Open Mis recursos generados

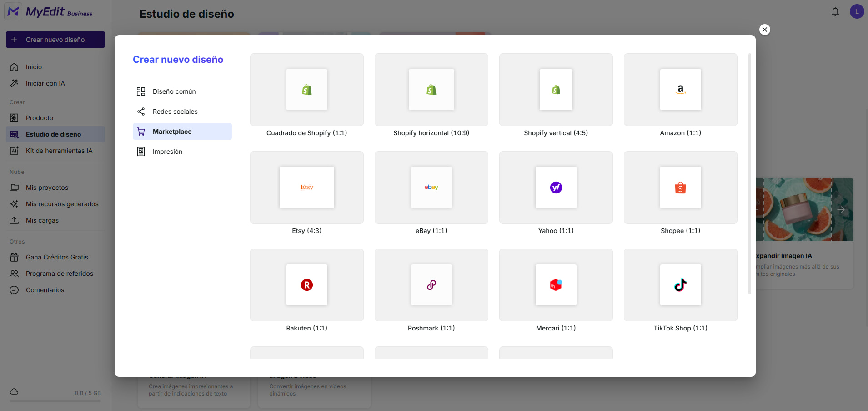55,204
